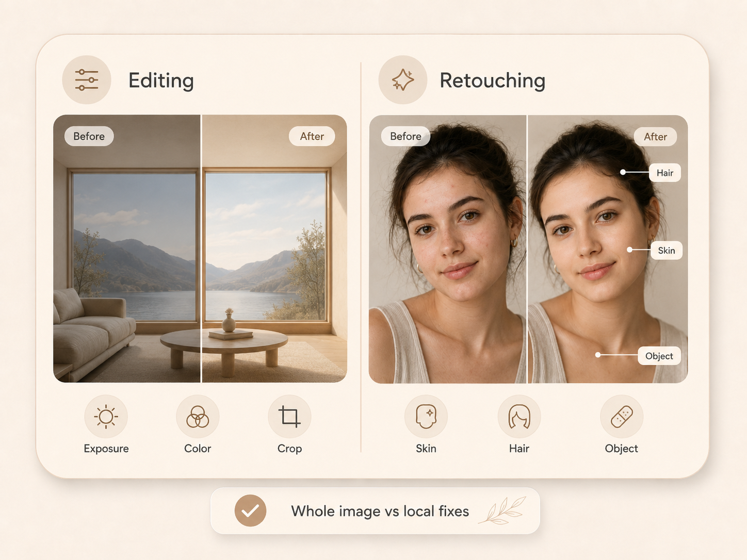747x560 pixels.
Task: Click the Retouching heading text
Action: (492, 80)
